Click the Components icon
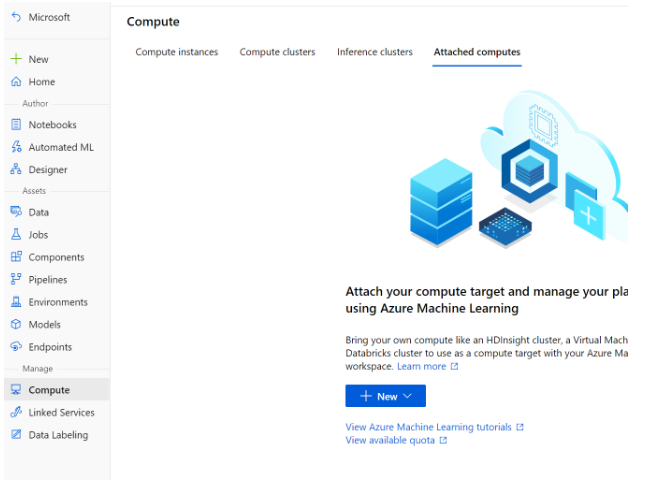The image size is (660, 486). tap(16, 257)
